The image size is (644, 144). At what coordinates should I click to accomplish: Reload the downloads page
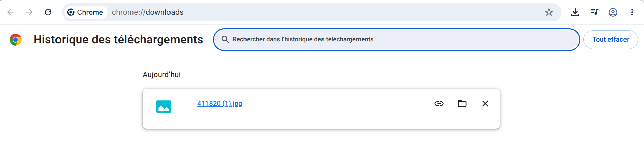tap(48, 12)
